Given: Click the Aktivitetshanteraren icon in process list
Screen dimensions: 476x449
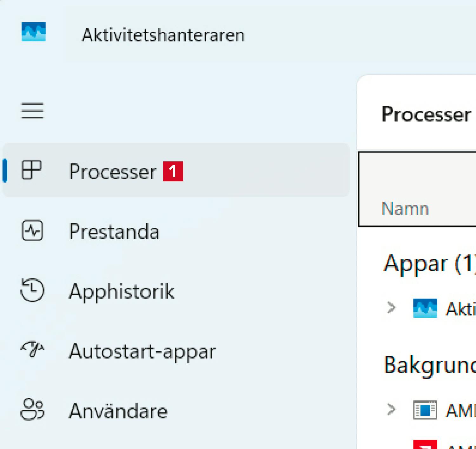Looking at the screenshot, I should (x=425, y=308).
